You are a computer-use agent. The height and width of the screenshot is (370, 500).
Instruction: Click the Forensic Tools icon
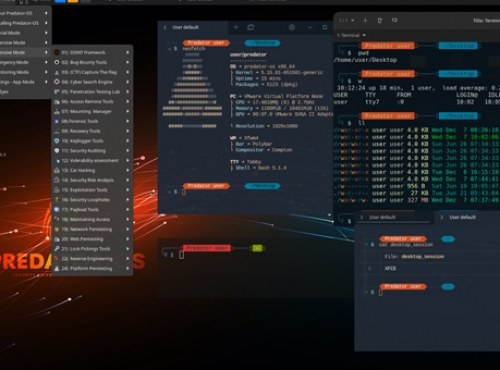tap(57, 121)
